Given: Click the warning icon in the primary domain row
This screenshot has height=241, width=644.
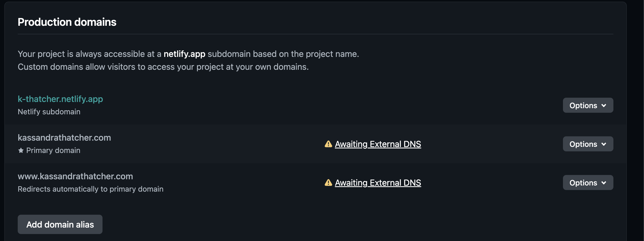Looking at the screenshot, I should point(328,144).
